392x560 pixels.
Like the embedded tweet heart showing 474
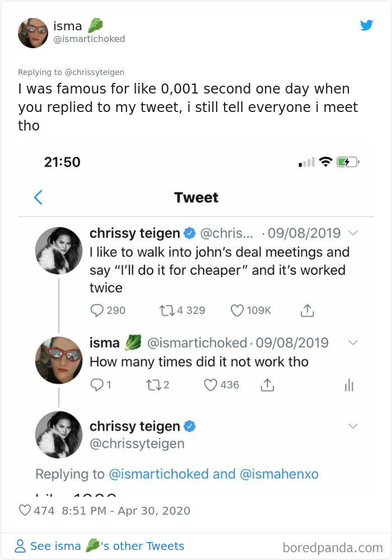25,510
